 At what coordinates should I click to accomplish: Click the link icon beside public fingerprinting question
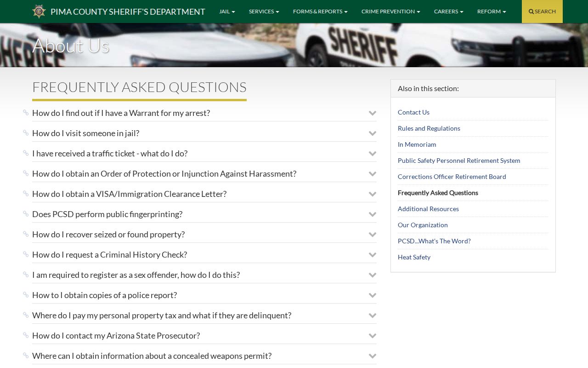26,214
